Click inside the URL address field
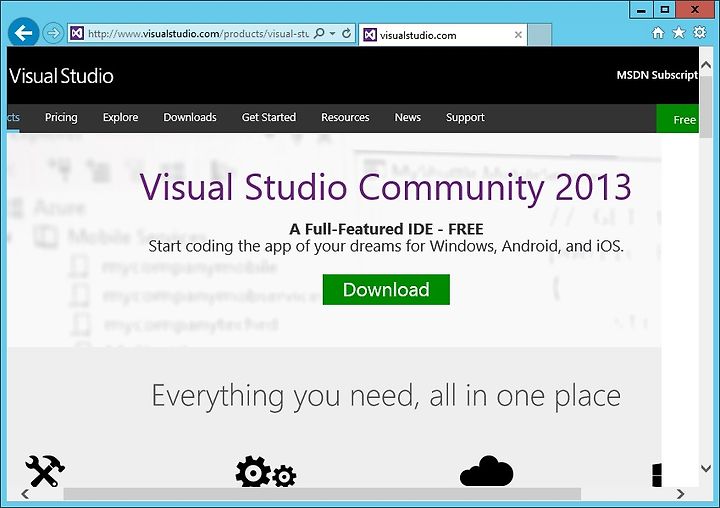Viewport: 720px width, 508px height. [x=198, y=34]
